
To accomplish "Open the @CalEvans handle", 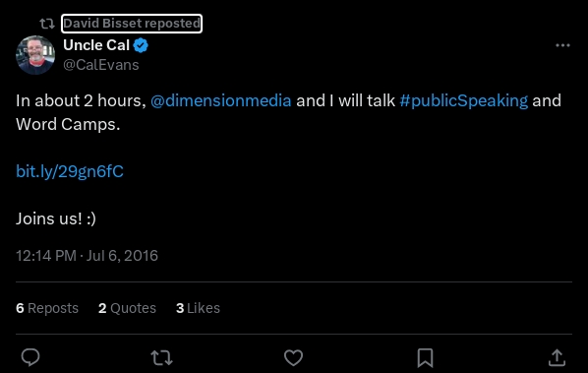I will (101, 65).
